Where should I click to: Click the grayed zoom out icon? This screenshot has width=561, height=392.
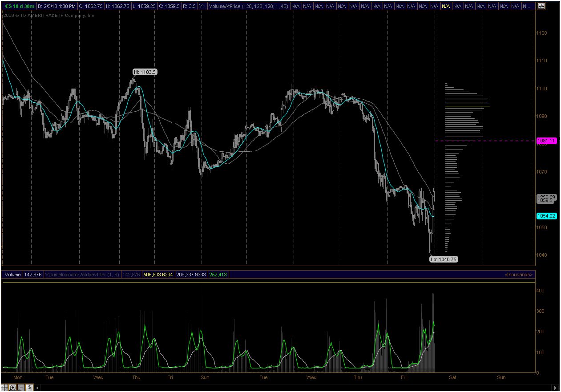pos(20,388)
